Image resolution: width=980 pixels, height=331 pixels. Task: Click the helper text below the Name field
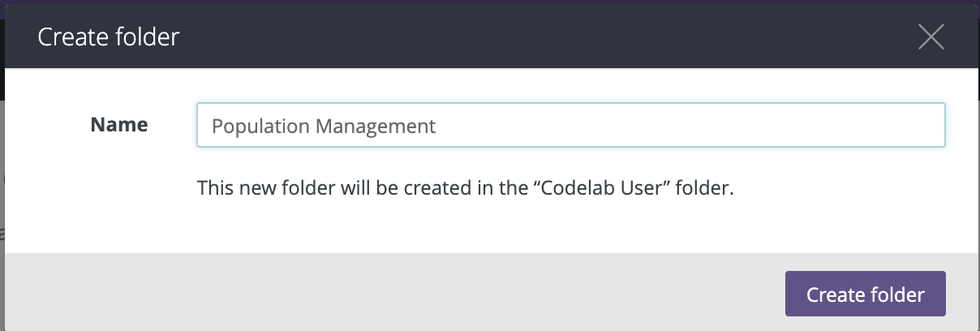tap(465, 189)
